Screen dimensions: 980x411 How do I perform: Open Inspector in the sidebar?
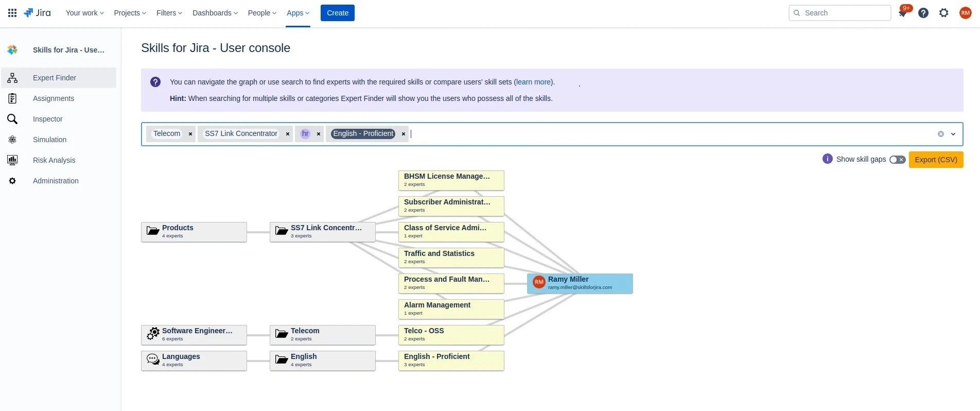pyautogui.click(x=59, y=119)
